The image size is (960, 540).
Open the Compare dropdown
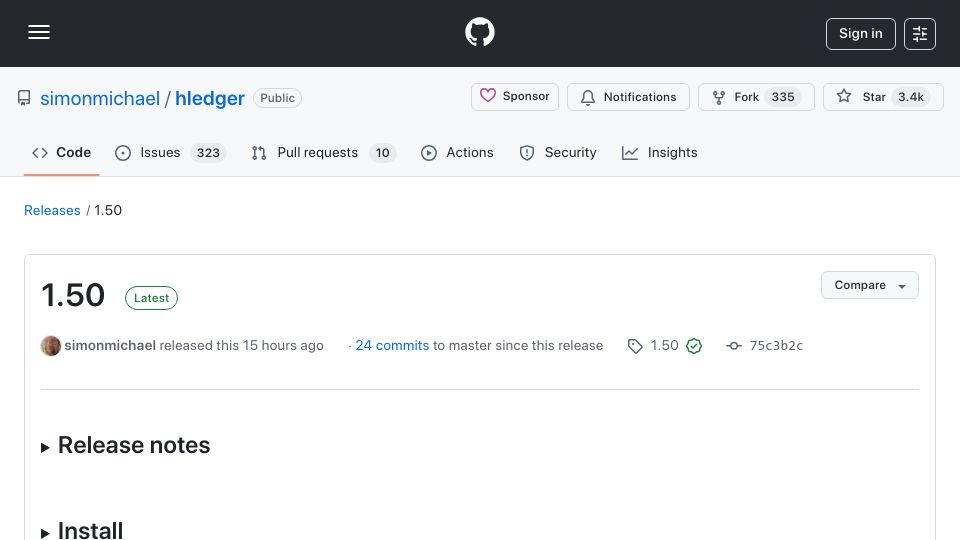tap(869, 285)
